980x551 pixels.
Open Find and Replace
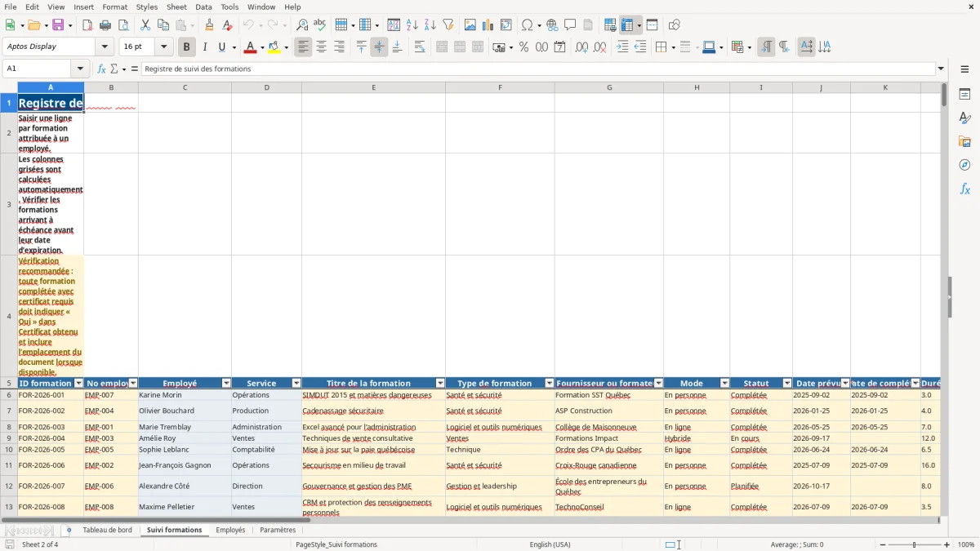tap(302, 25)
